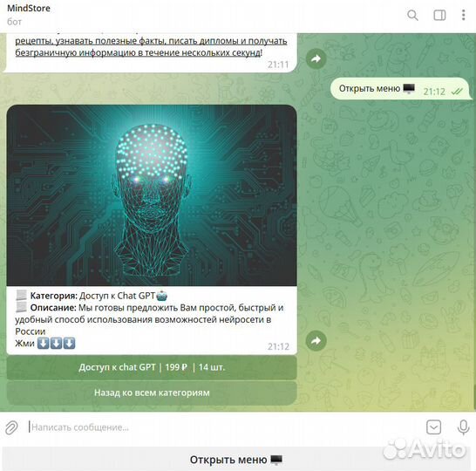This screenshot has height=471, width=476.
Task: Open bot keyboard toggle icon
Action: tap(433, 427)
